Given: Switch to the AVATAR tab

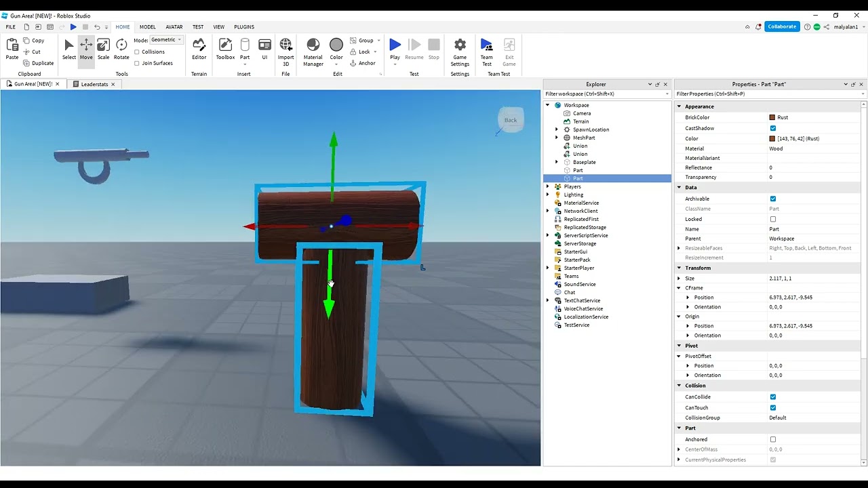Looking at the screenshot, I should point(174,27).
